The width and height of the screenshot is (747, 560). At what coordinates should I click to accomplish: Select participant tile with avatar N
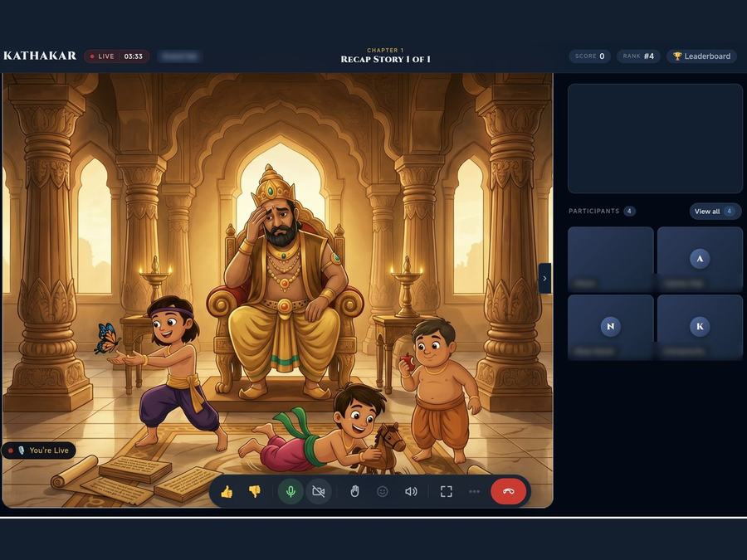(610, 327)
